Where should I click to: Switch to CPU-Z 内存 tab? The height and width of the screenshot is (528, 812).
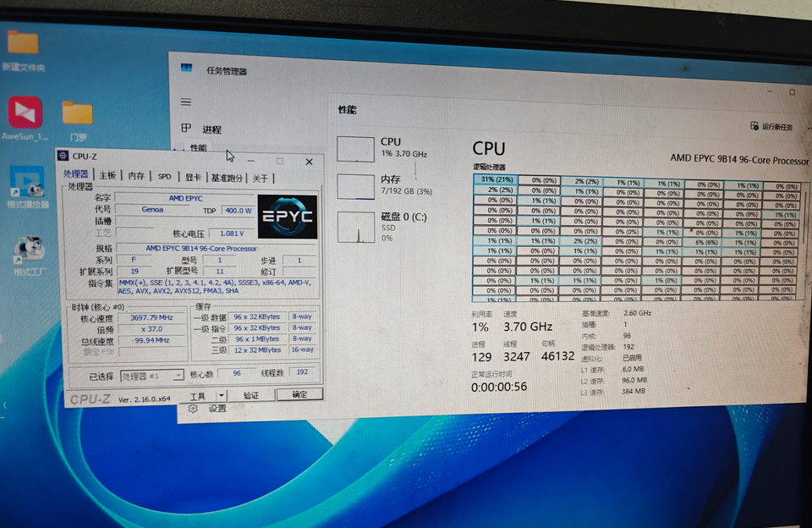(x=136, y=176)
